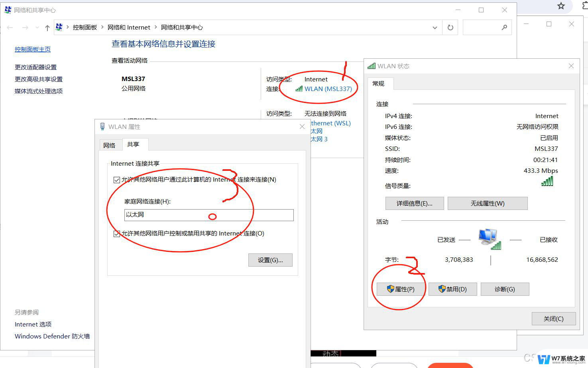588x368 pixels.
Task: Click the search magnifier icon
Action: pos(504,27)
